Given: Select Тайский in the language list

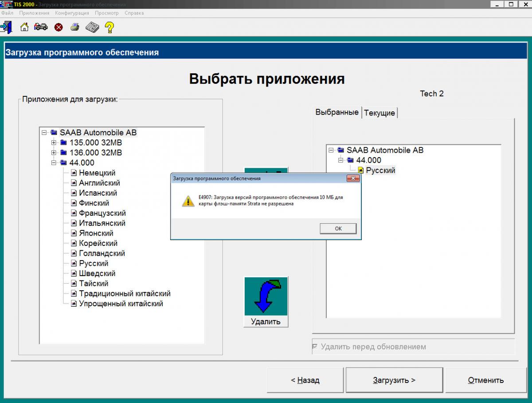Looking at the screenshot, I should point(94,284).
